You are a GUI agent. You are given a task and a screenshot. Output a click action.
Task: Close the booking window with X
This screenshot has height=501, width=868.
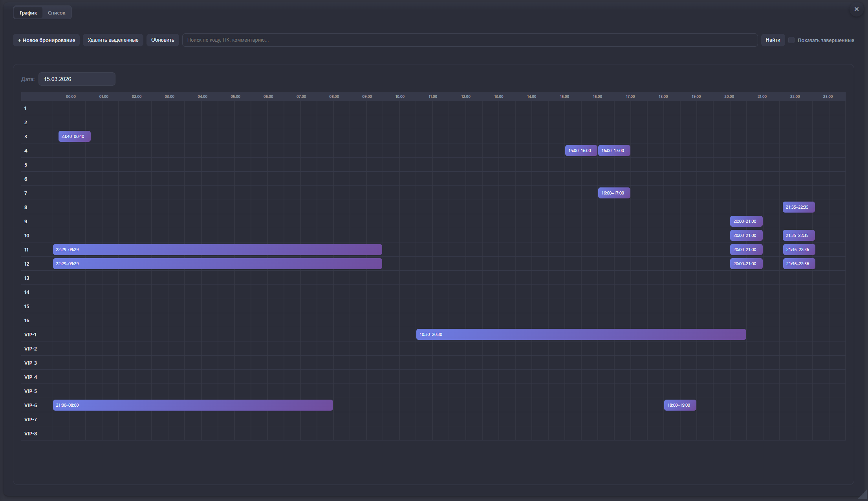coord(856,9)
